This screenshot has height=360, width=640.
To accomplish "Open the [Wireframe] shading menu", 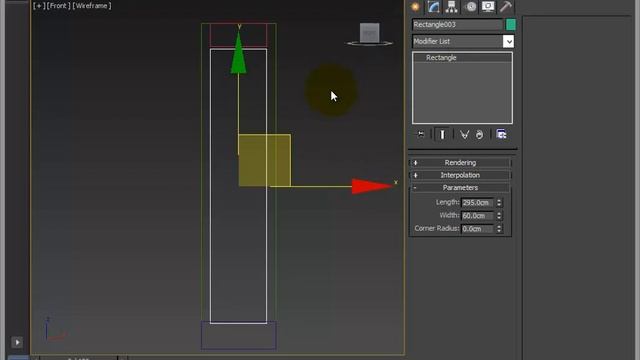I will [x=91, y=6].
